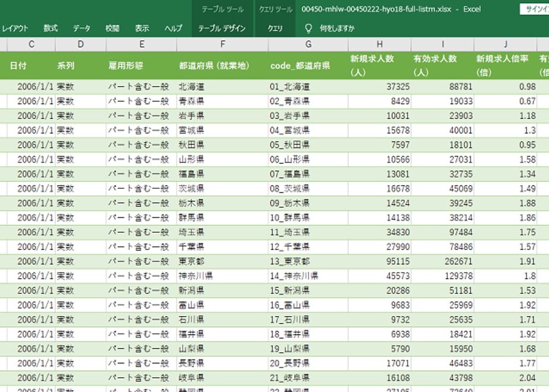Click the value 37325 in 北海道 row
The width and height of the screenshot is (549, 392).
click(380, 87)
